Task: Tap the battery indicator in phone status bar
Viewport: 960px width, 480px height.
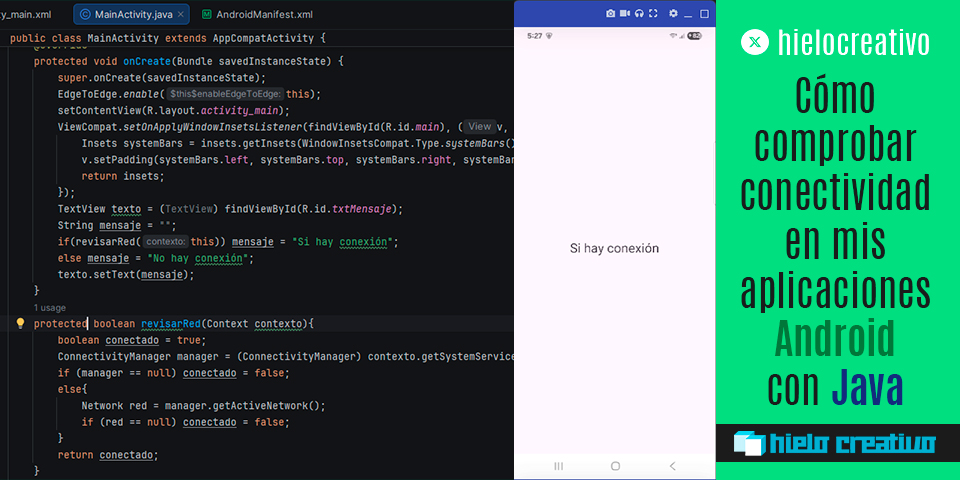Action: (694, 36)
